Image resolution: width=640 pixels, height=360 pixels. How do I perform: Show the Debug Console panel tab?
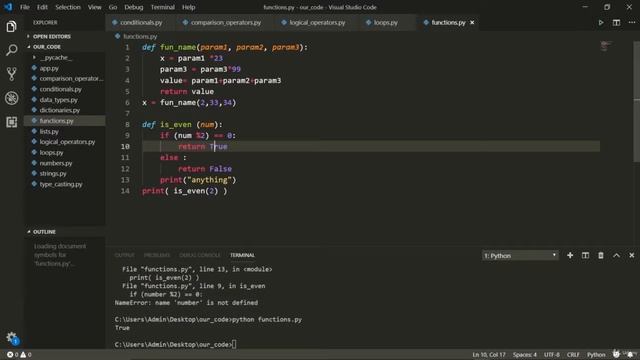click(x=200, y=255)
